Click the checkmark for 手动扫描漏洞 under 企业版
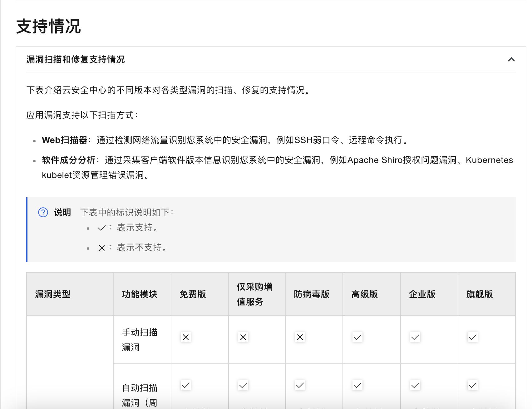Screen dimensions: 532x409 [415, 337]
